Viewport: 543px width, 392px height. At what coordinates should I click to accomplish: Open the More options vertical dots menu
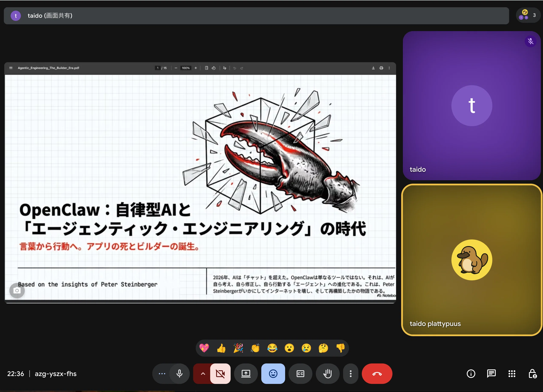pyautogui.click(x=351, y=373)
